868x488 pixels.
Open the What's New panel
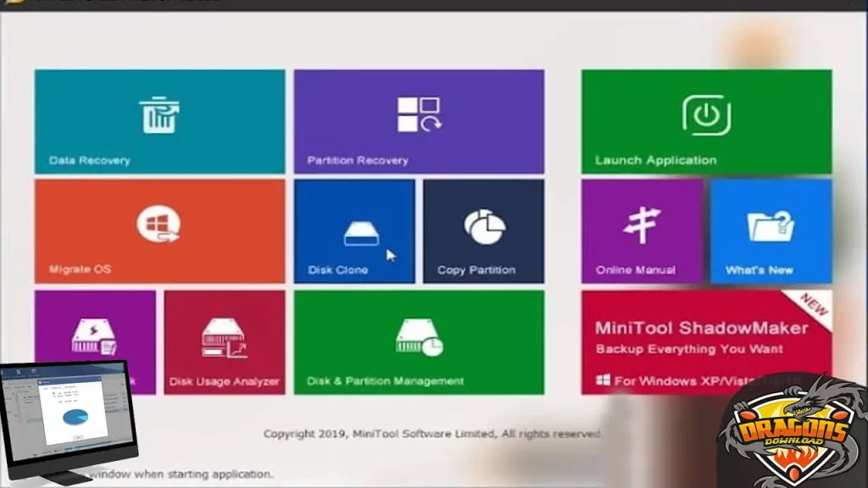click(x=771, y=230)
